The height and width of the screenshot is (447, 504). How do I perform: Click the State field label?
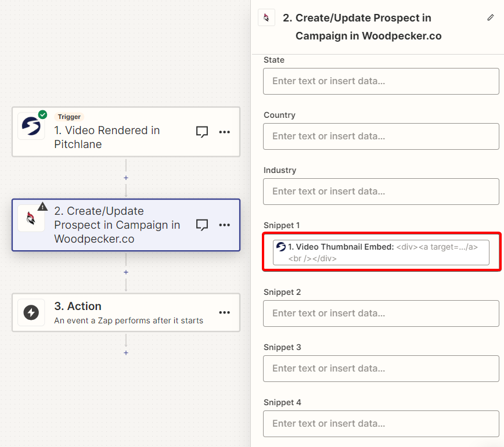pos(274,60)
